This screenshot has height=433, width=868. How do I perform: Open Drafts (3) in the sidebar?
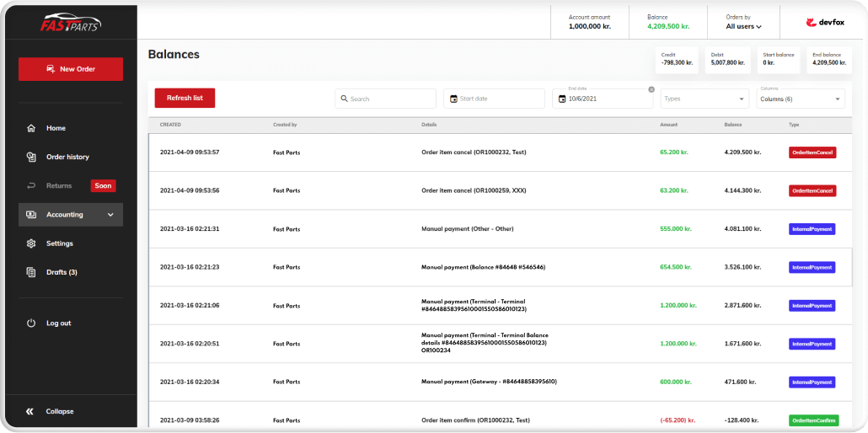62,272
